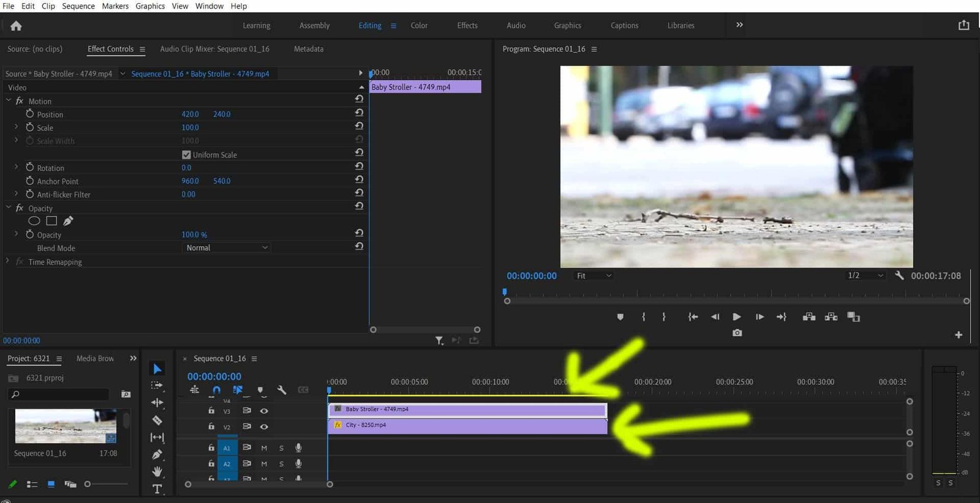Image resolution: width=980 pixels, height=503 pixels.
Task: Select the Baby Stroller clip on V3
Action: tap(467, 409)
